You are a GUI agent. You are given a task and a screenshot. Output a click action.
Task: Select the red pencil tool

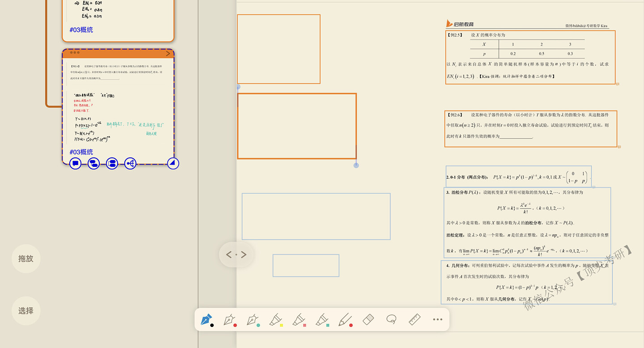click(345, 320)
